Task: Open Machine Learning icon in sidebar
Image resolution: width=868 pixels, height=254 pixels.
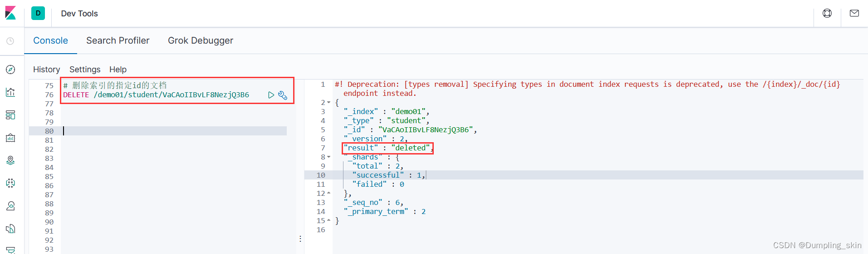Action: (x=10, y=183)
